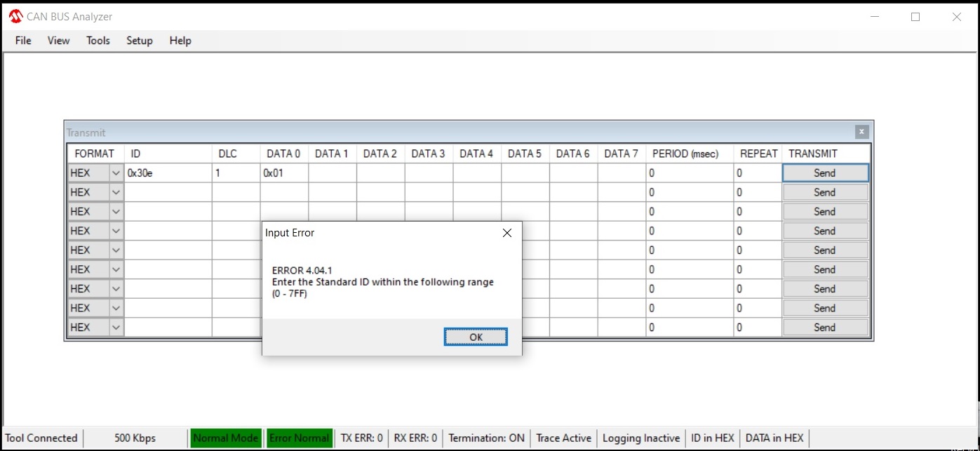
Task: Click the ID field containing 0x30e
Action: [x=168, y=173]
